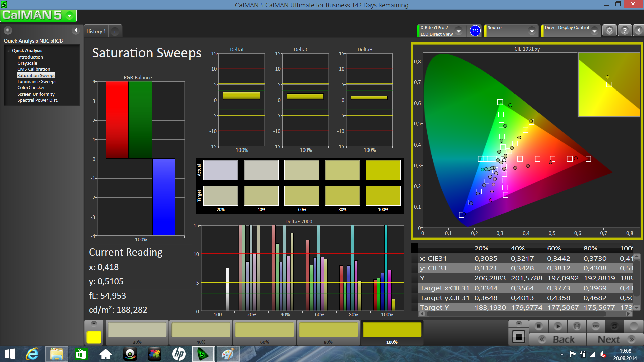
Task: Open the X-Rite i1Pro 2 meter dropdown
Action: pyautogui.click(x=459, y=31)
